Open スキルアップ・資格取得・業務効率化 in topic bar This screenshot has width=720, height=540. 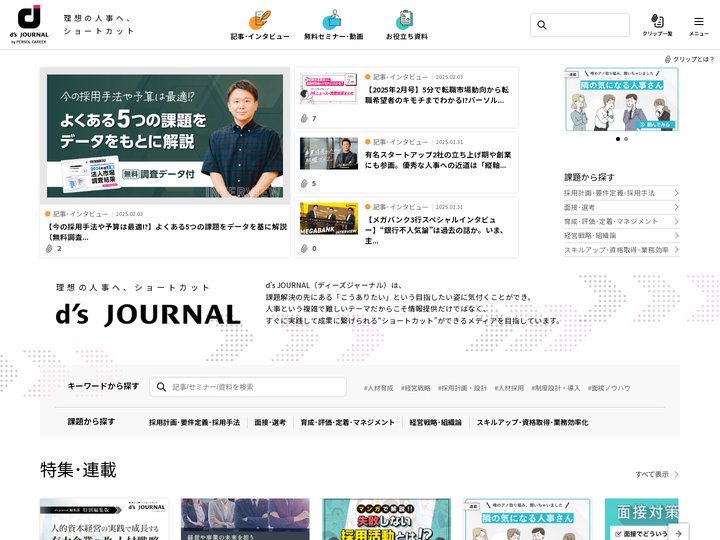[x=532, y=422]
